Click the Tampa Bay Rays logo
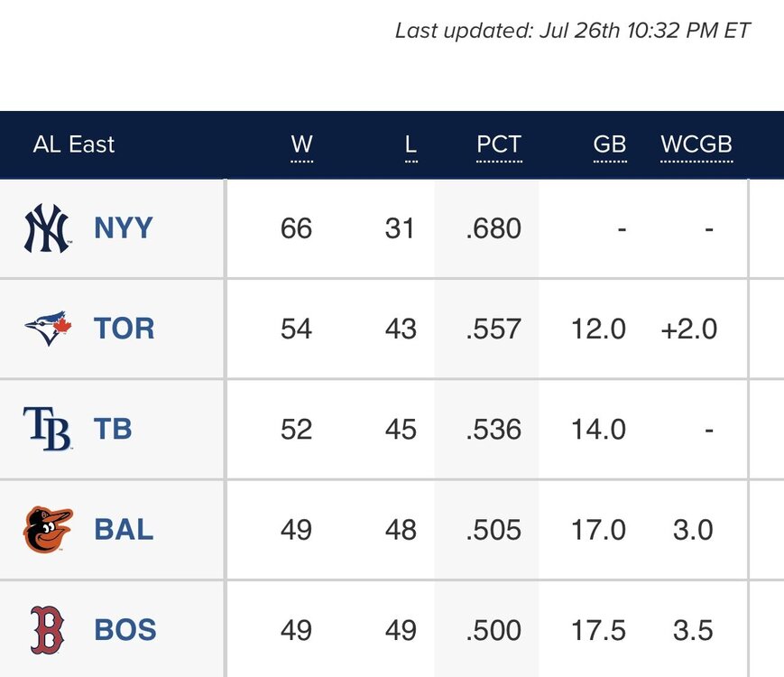784x677 pixels. [47, 429]
